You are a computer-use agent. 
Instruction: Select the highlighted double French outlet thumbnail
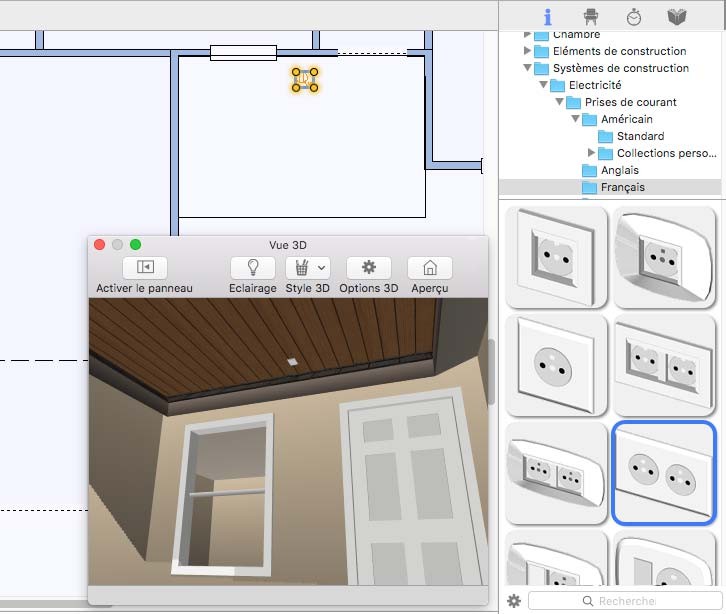[x=664, y=472]
